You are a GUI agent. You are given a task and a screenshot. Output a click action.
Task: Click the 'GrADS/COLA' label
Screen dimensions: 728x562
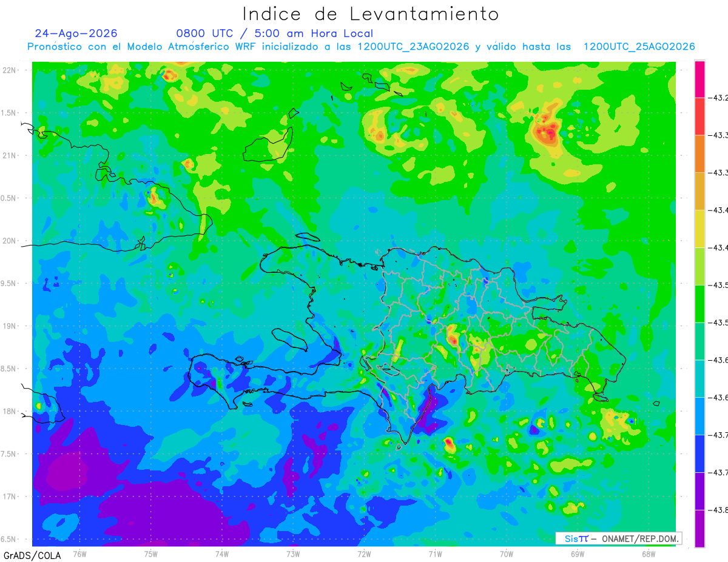(32, 555)
